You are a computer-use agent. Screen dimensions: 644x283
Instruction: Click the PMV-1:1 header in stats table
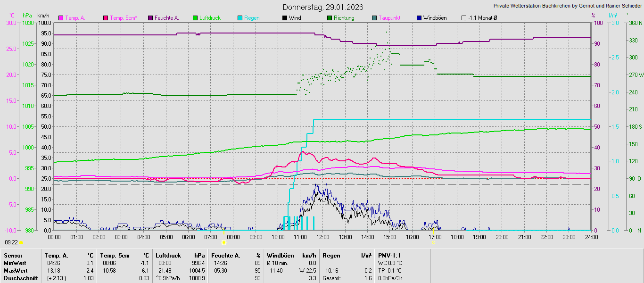click(x=389, y=256)
